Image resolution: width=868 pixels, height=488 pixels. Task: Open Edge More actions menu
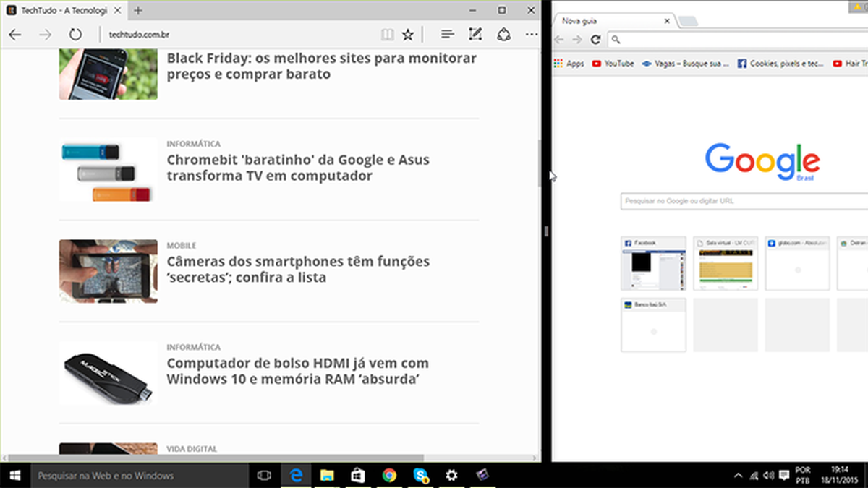point(532,35)
